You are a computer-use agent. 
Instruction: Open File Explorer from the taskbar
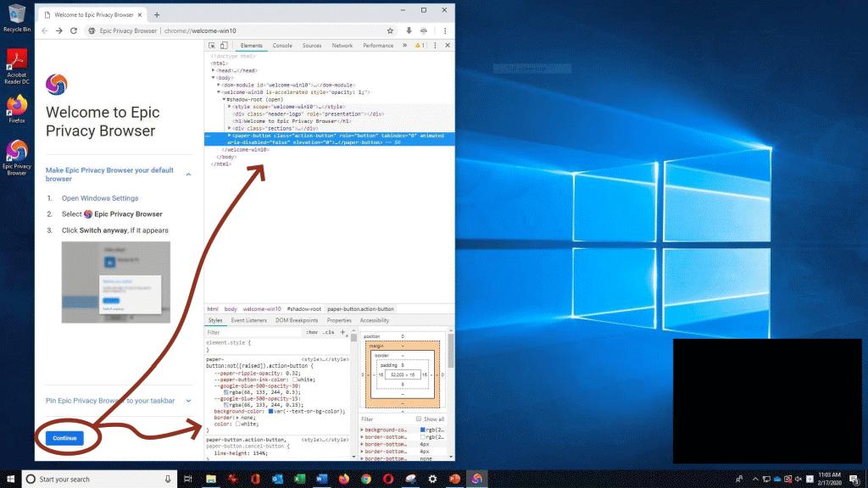pyautogui.click(x=211, y=480)
